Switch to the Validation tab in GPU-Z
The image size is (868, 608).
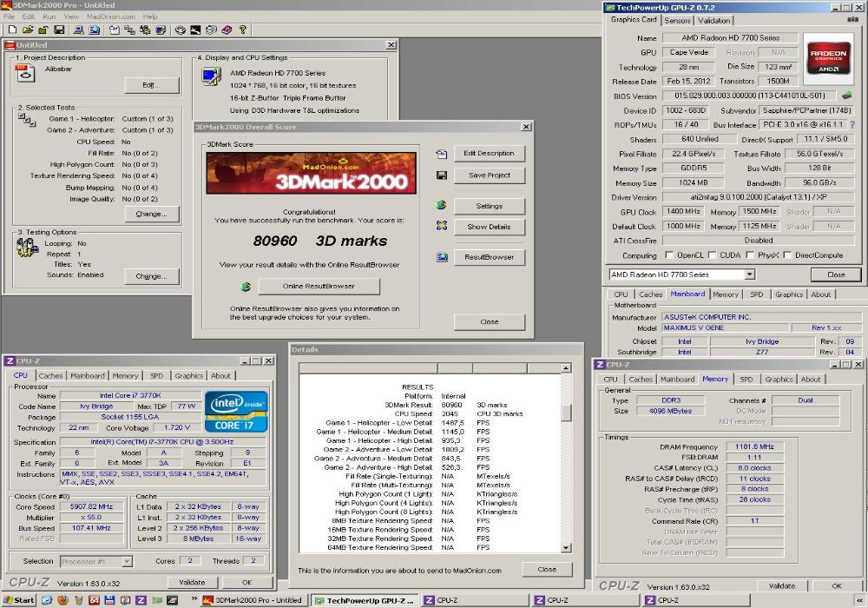coord(713,21)
